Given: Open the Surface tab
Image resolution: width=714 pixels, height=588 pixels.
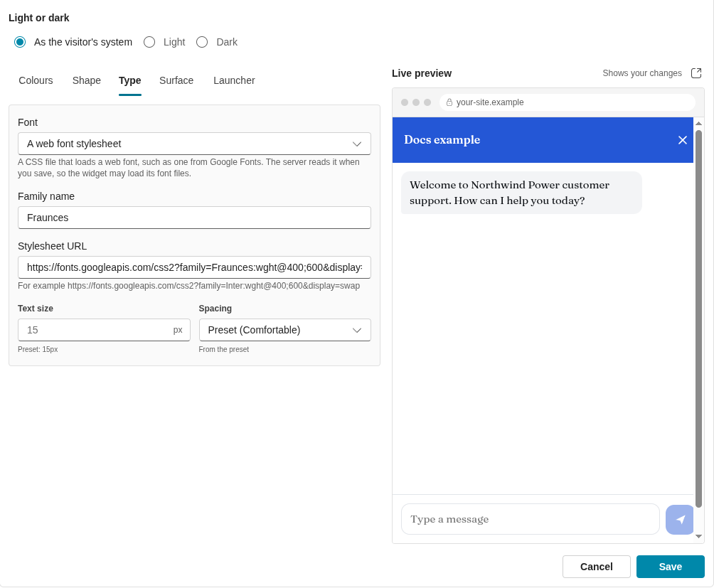Looking at the screenshot, I should 176,80.
